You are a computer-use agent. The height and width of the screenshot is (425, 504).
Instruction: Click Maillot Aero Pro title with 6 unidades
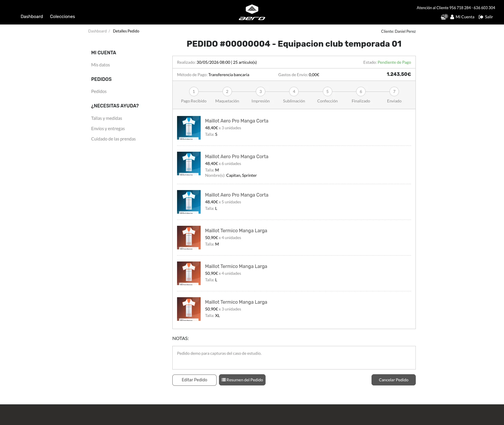pos(237,156)
